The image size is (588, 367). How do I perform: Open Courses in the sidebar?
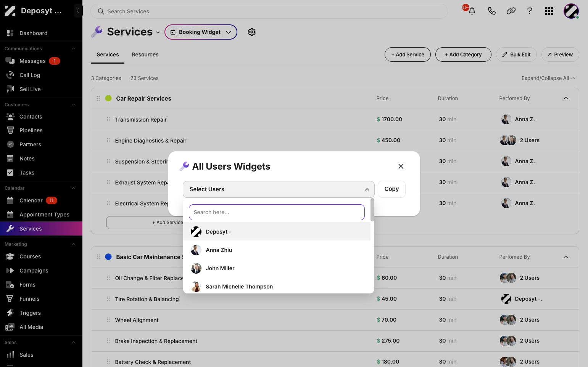tap(41, 256)
